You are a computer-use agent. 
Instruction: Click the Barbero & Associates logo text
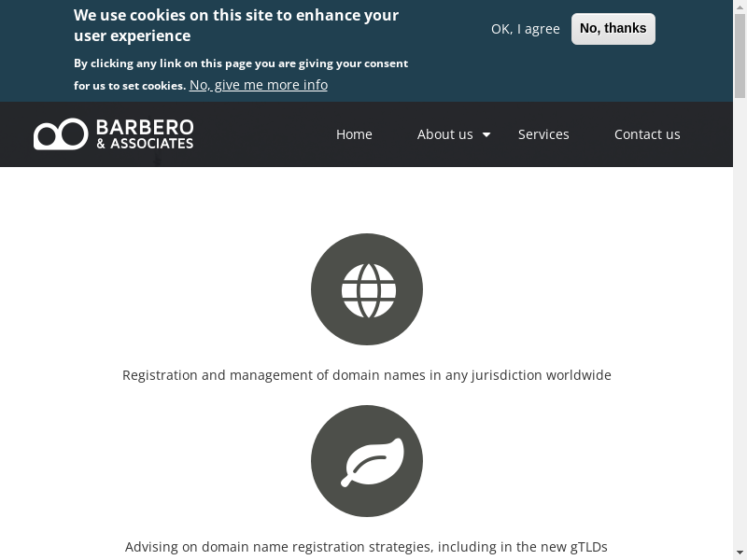pyautogui.click(x=145, y=133)
